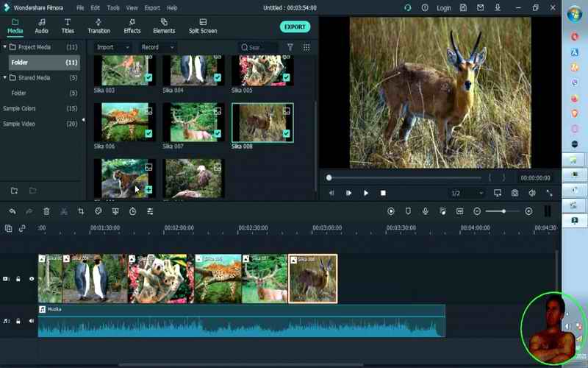Select the Slika 007 deer thumbnail
Image resolution: width=588 pixels, height=368 pixels.
pyautogui.click(x=193, y=121)
